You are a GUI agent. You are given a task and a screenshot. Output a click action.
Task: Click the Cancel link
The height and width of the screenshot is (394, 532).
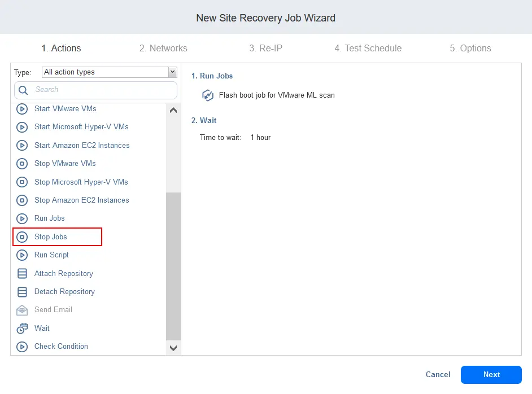pos(438,374)
